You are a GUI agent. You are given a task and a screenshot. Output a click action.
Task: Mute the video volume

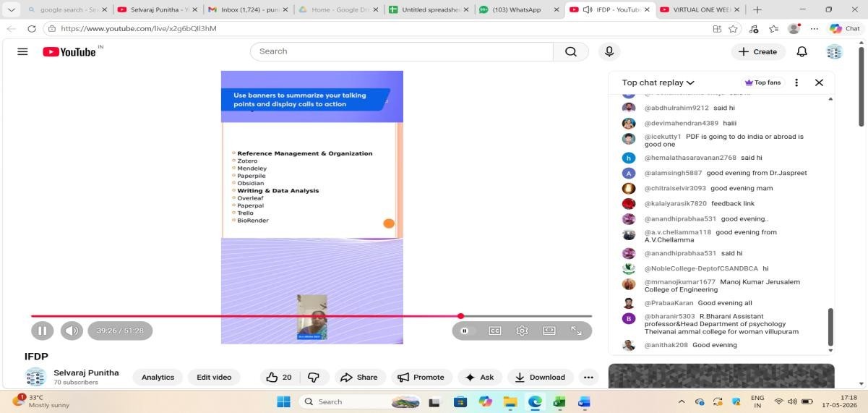click(72, 331)
